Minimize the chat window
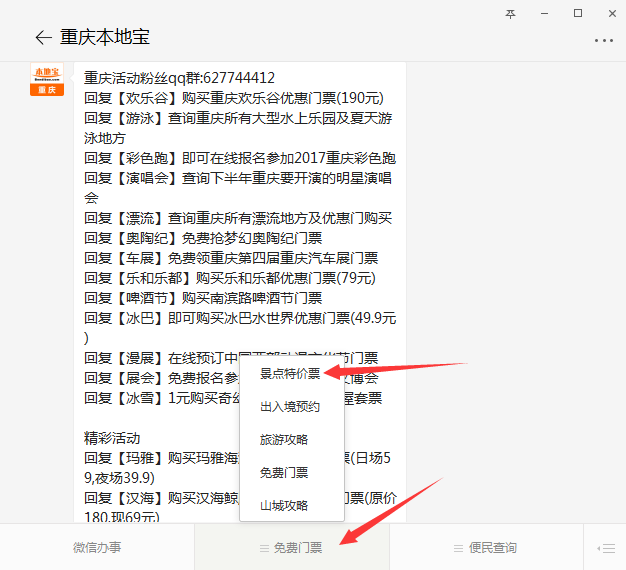 (544, 14)
